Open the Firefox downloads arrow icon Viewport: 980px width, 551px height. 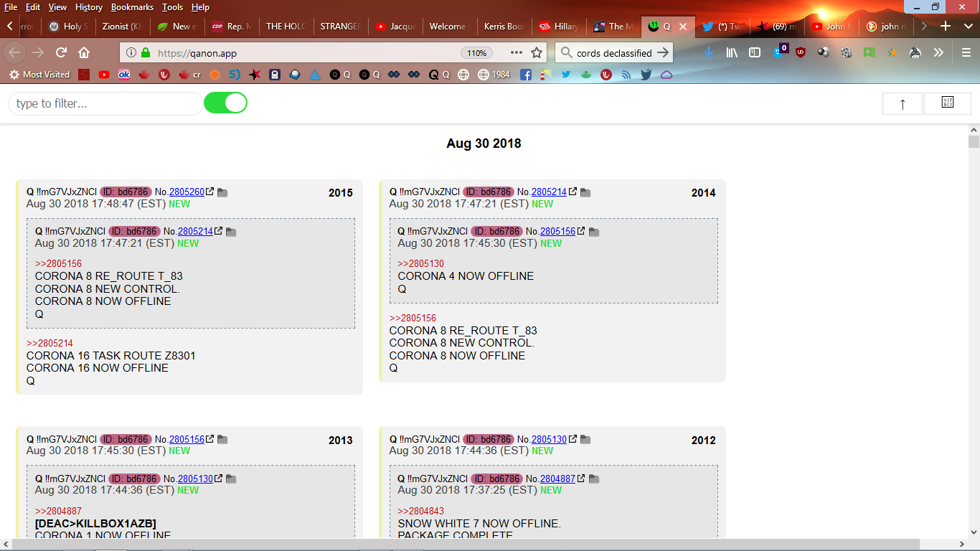pos(709,52)
